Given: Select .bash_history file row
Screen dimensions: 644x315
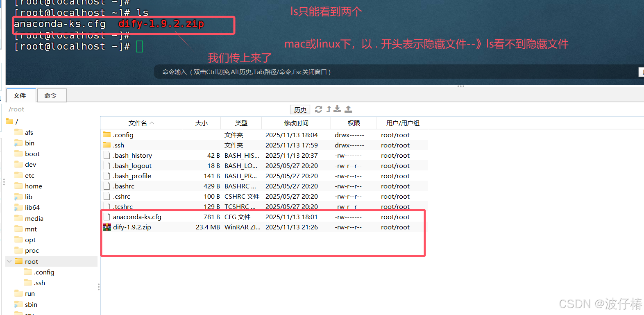Looking at the screenshot, I should pos(264,155).
